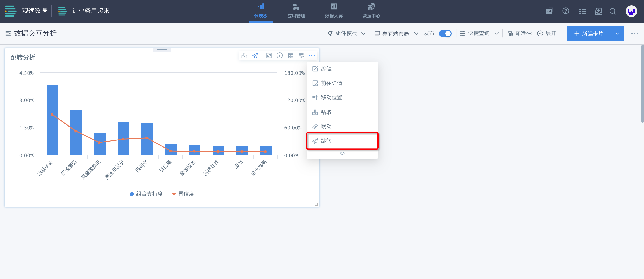Toggle the 发布 publish switch

(445, 34)
